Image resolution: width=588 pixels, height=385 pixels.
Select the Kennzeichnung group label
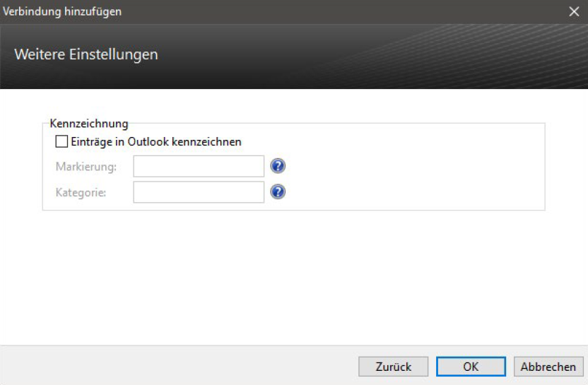pyautogui.click(x=89, y=124)
